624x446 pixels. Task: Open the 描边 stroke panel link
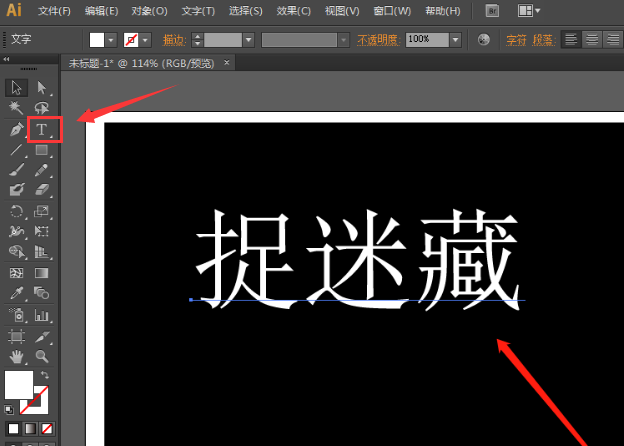174,40
